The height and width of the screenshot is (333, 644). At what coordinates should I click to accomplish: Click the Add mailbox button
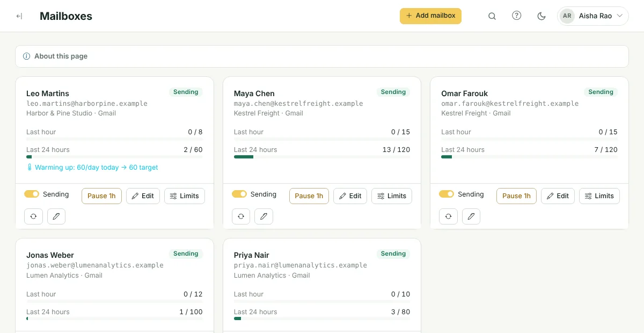(430, 16)
